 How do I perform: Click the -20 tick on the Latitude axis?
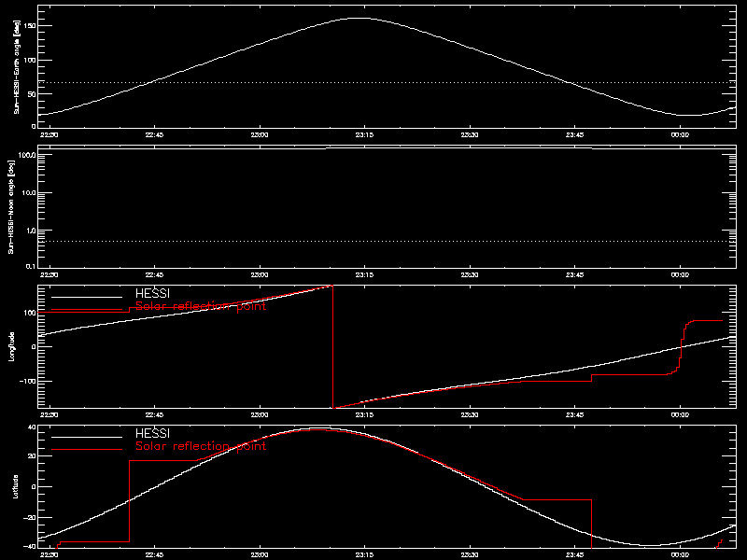point(30,517)
